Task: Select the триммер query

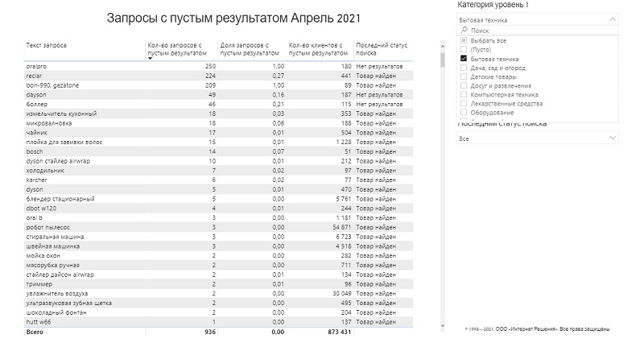Action: tap(39, 283)
